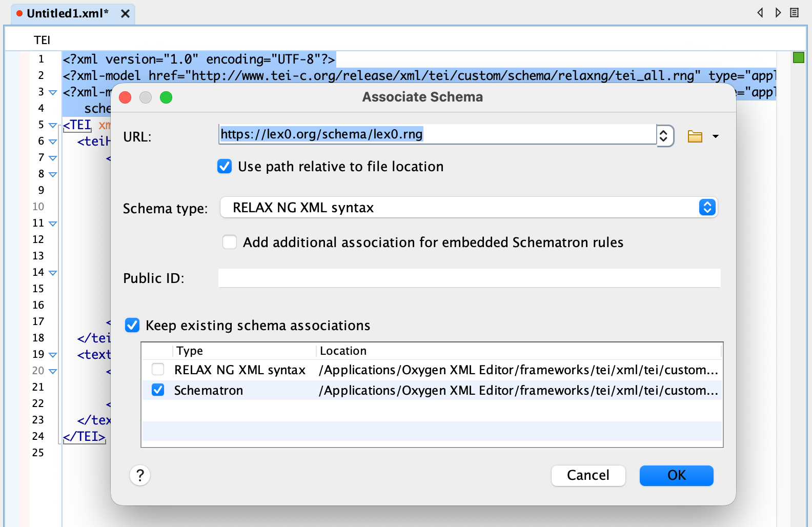
Task: Open the help question mark button
Action: click(x=140, y=475)
